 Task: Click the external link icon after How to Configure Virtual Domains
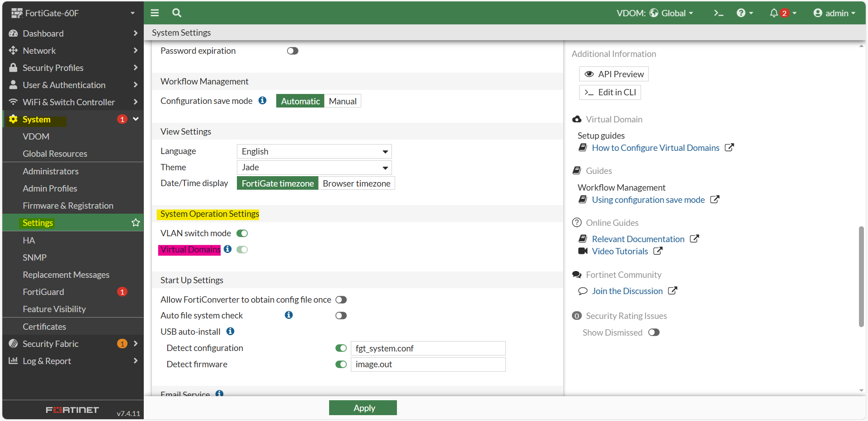pos(729,148)
